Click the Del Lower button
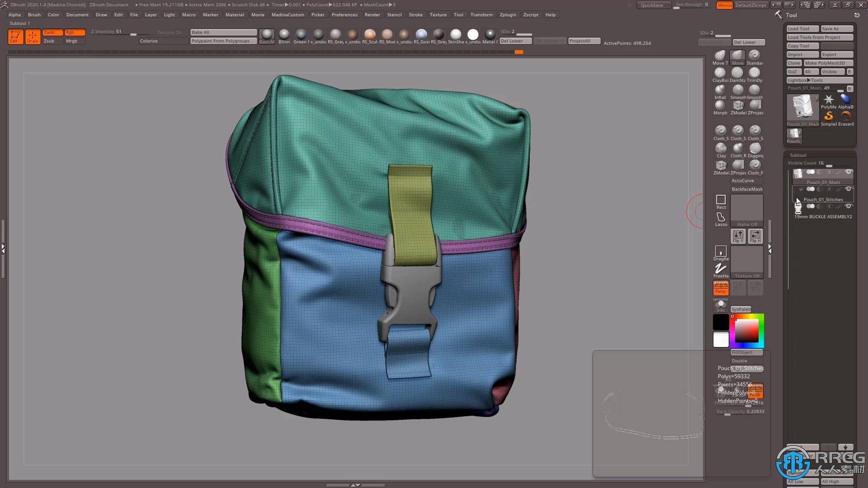 coord(511,41)
